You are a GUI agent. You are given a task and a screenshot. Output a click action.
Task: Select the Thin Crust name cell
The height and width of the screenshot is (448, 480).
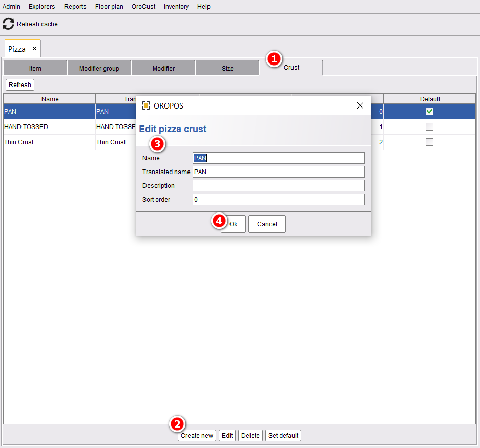(x=49, y=142)
